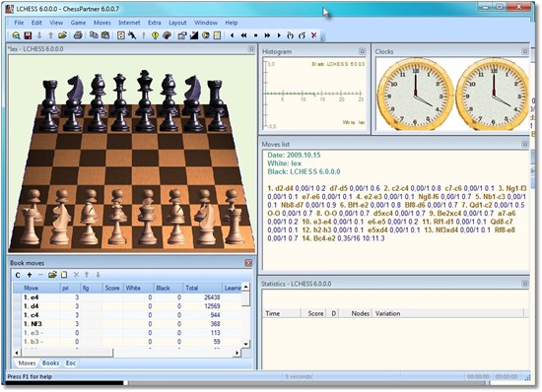Sort book moves by the Total column header
Screen dimensions: 542x392
click(202, 288)
